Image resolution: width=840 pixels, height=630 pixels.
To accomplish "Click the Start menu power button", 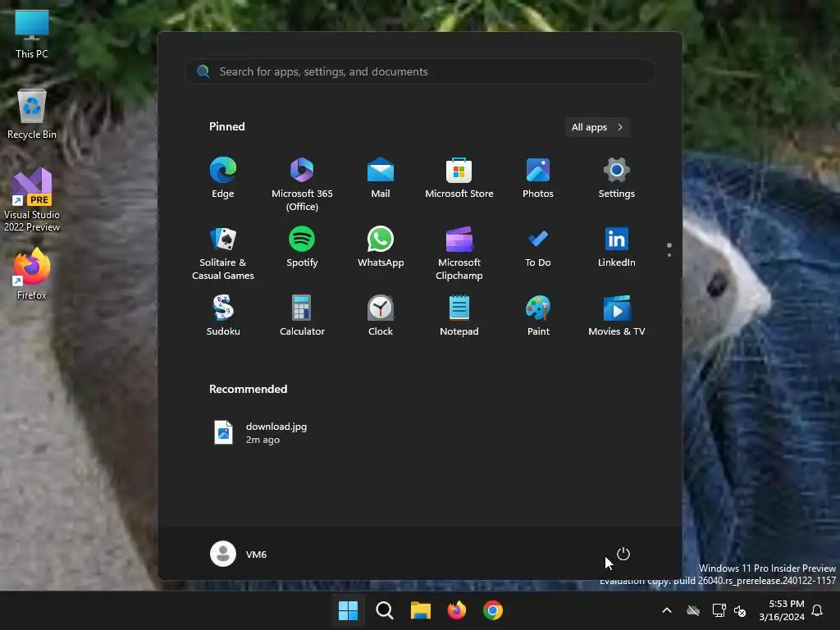I will pos(623,554).
